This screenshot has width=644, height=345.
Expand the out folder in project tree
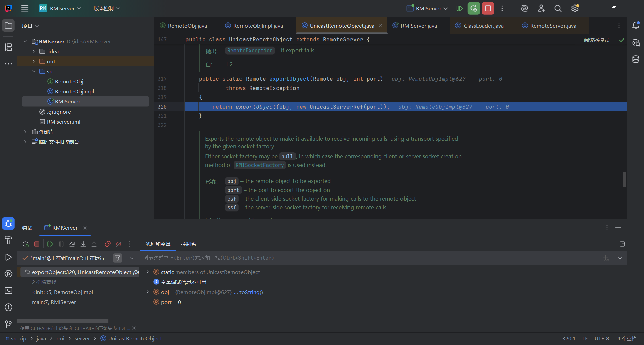click(34, 61)
